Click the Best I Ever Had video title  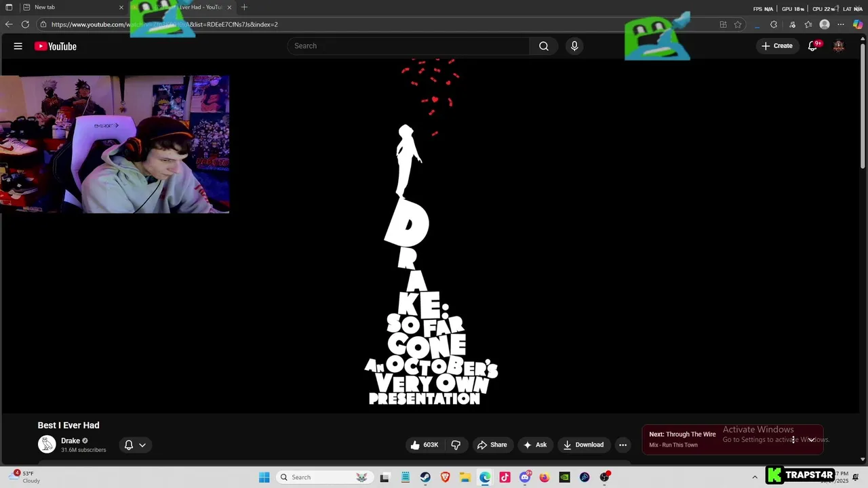68,426
